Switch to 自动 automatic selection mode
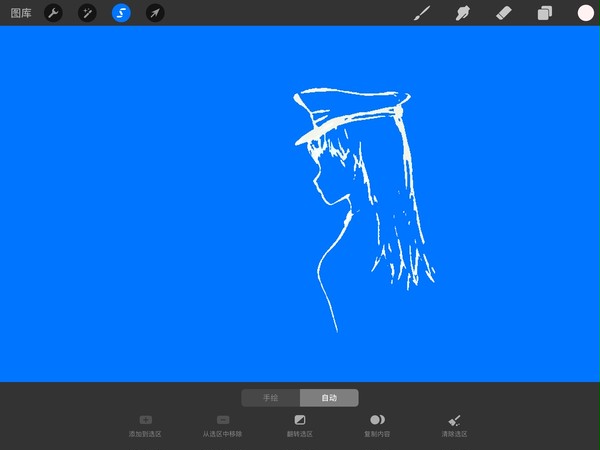Screen dimensions: 600x450 [x=329, y=398]
